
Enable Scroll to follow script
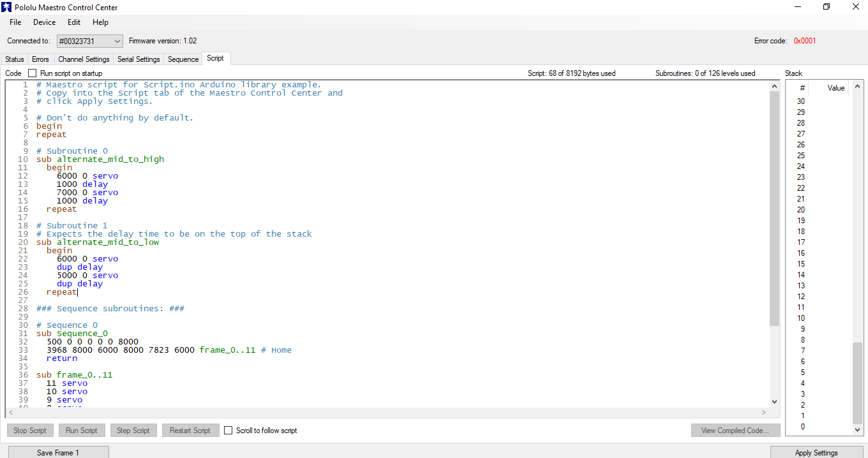[x=228, y=430]
